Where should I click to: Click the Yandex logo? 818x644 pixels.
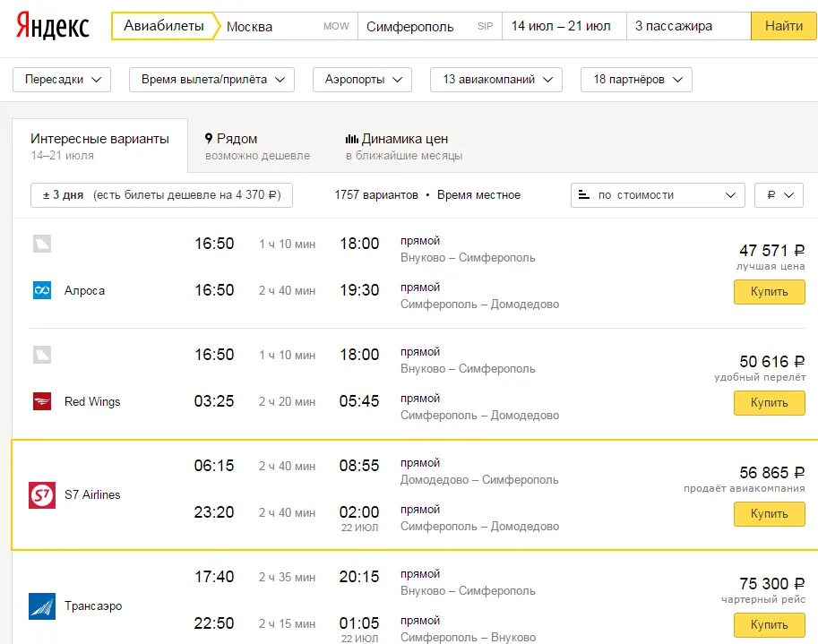[53, 26]
